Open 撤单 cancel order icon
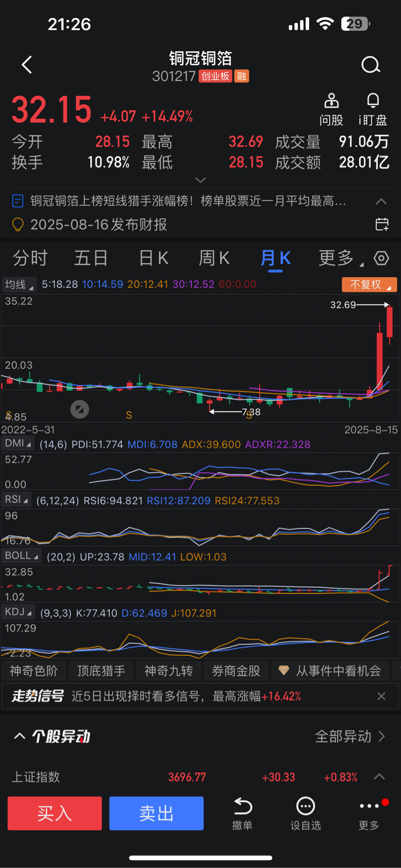Screen dimensions: 401x868 point(242,814)
